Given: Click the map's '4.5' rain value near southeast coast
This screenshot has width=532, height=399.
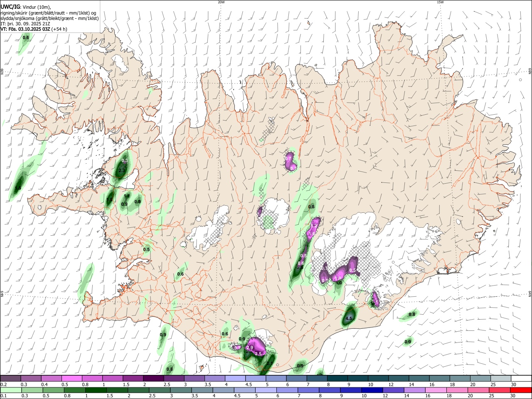Looking at the screenshot, I should coord(349,319).
